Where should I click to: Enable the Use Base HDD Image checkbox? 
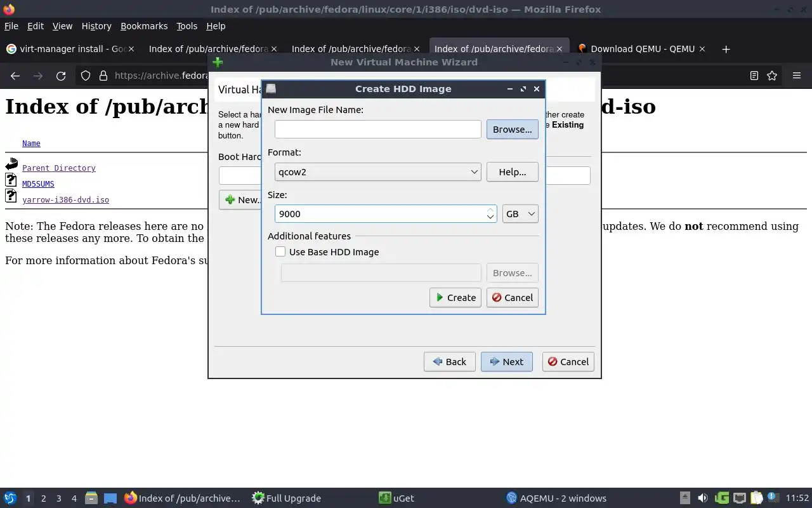click(280, 251)
